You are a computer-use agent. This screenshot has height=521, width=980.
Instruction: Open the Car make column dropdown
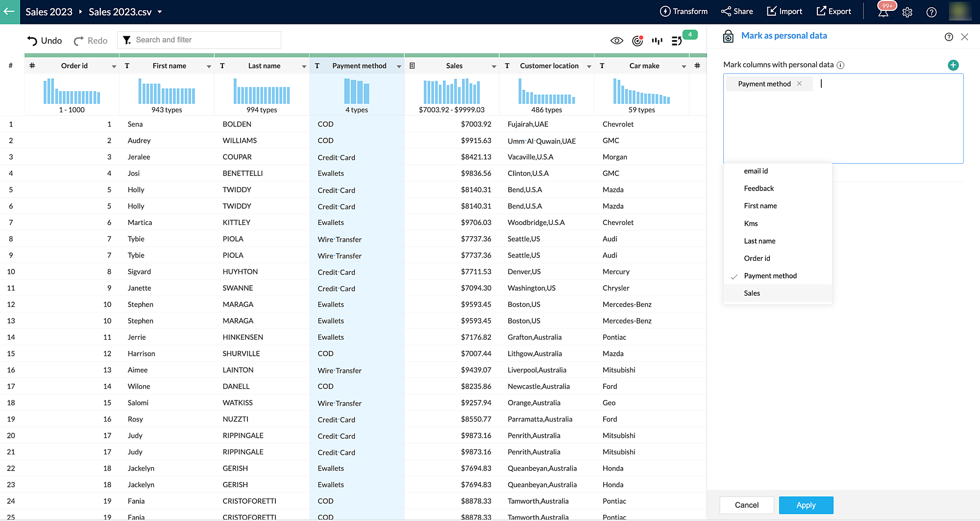684,66
